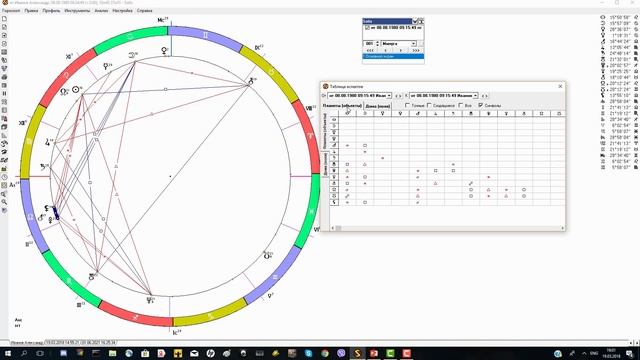Open the Mail app from the taskbar
640x360 pixels.
(x=194, y=353)
